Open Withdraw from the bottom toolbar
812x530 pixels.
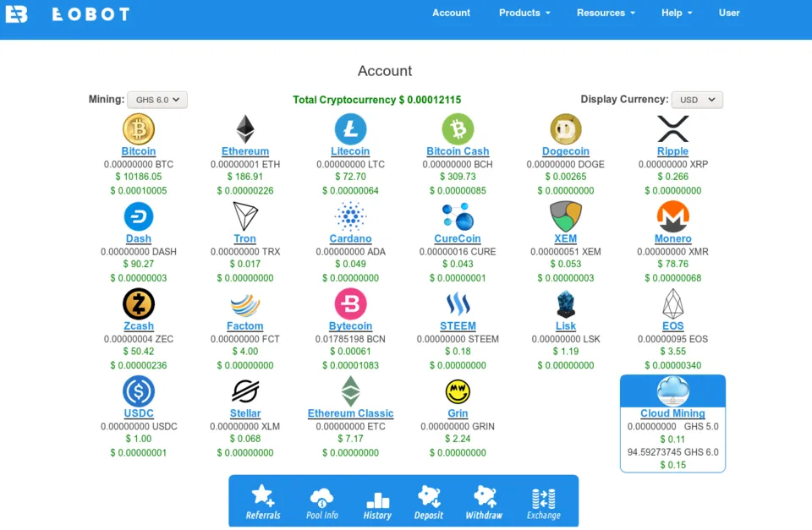coord(484,503)
